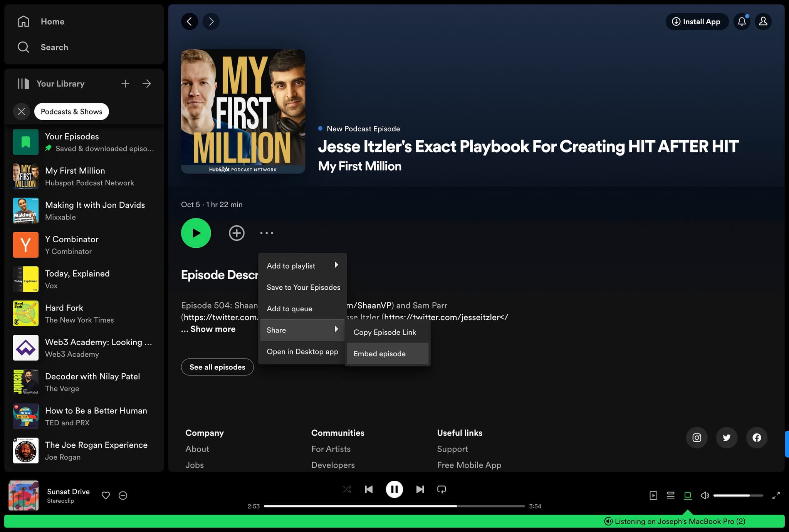Open the play Queue

pyautogui.click(x=670, y=495)
